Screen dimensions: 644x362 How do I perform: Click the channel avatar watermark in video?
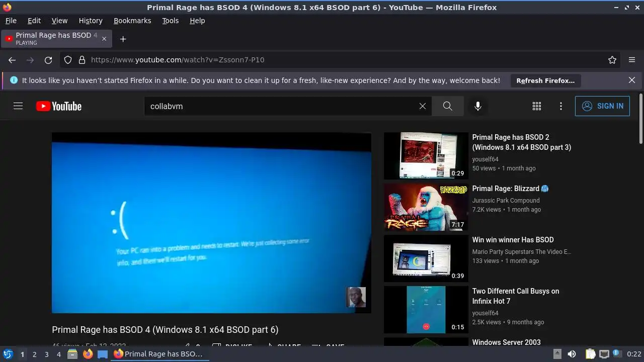click(x=356, y=297)
